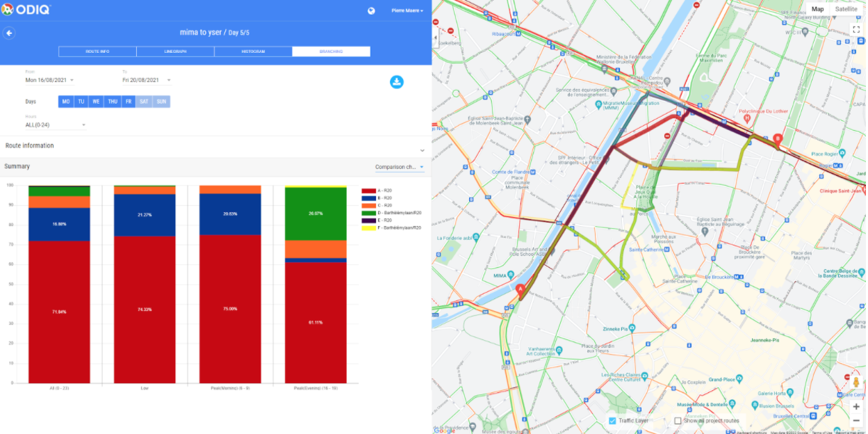Open the Comparison chart dropdown
This screenshot has width=868, height=434.
[399, 167]
